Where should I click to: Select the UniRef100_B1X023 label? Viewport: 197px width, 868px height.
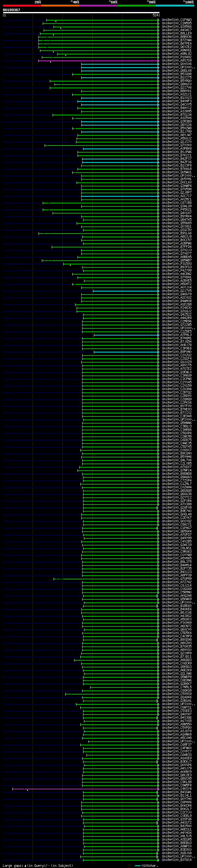point(177,98)
